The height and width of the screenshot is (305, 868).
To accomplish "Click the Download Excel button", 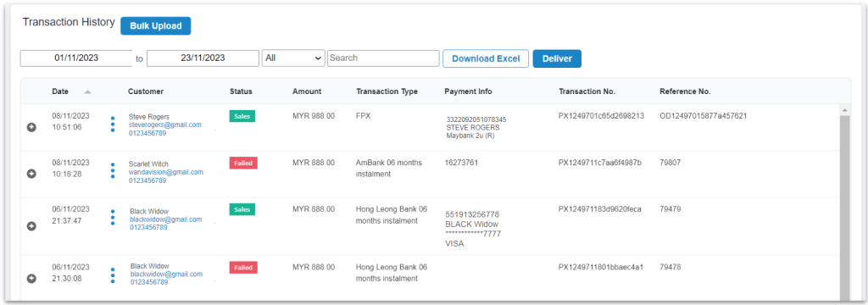I will click(x=486, y=58).
